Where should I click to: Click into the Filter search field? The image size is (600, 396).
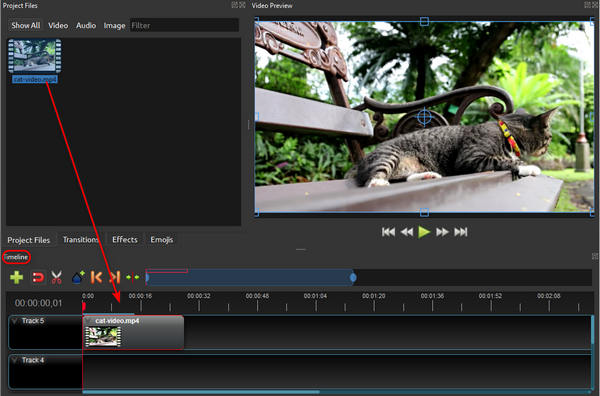[x=184, y=26]
